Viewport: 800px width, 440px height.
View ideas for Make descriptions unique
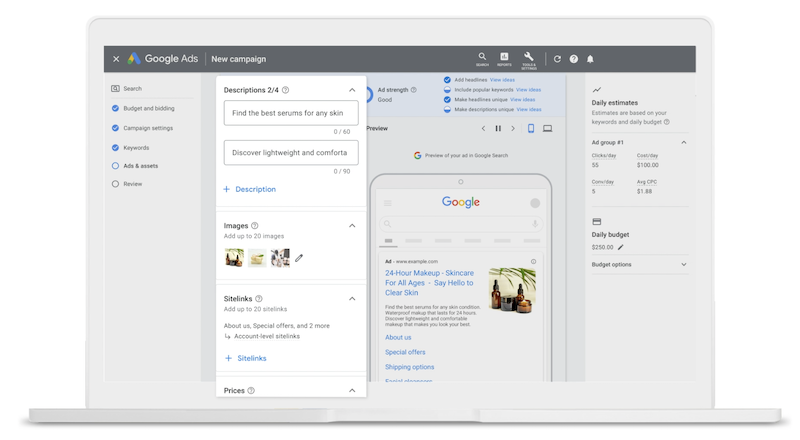coord(529,109)
